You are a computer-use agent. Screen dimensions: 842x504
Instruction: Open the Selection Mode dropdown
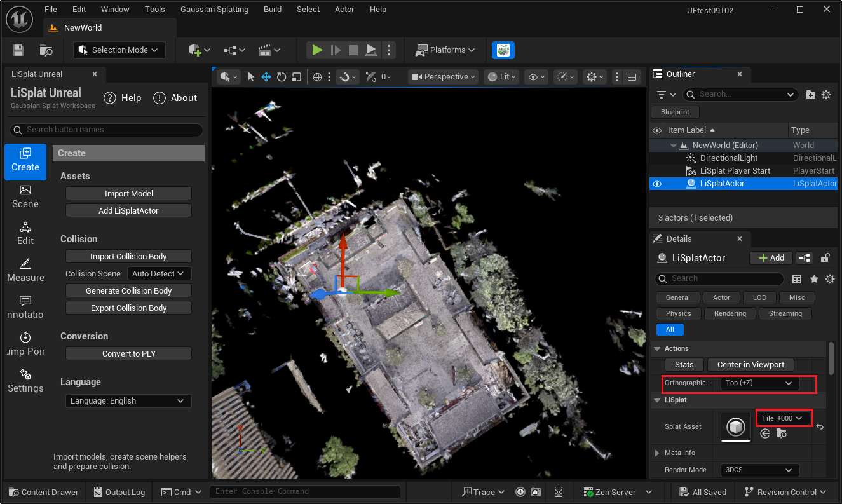[x=119, y=50]
